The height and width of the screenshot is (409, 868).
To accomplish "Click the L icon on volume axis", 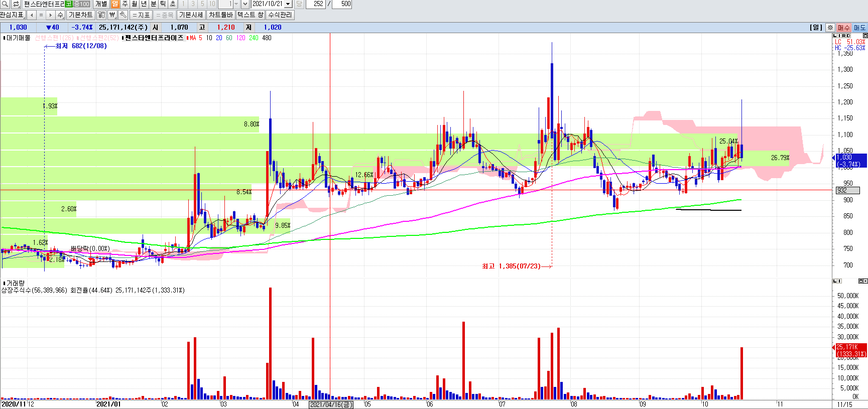I will pyautogui.click(x=834, y=281).
